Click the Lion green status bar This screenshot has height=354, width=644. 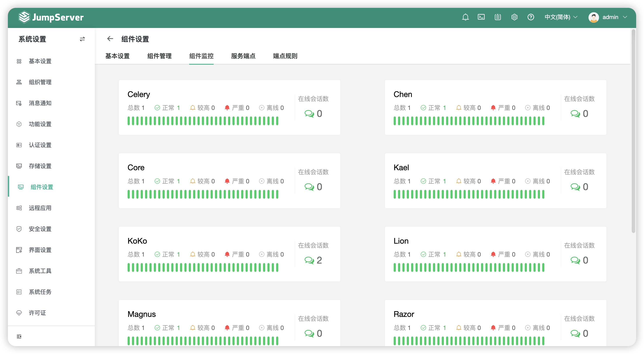pyautogui.click(x=469, y=267)
